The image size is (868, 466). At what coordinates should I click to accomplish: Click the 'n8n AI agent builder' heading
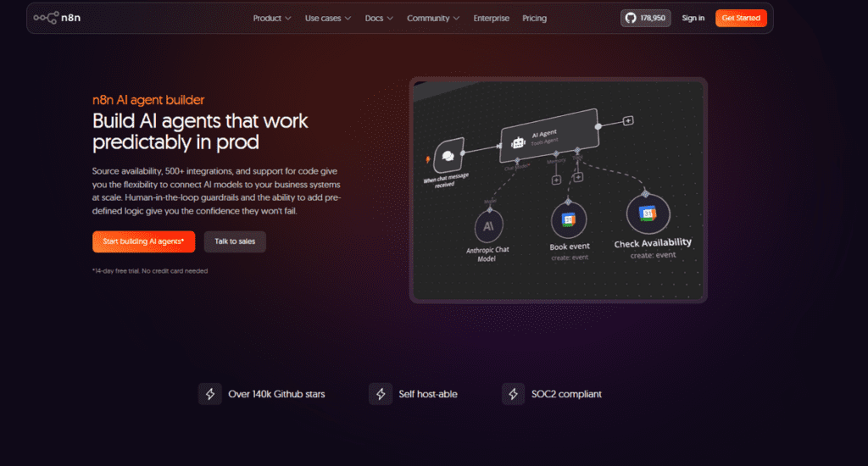(x=148, y=100)
